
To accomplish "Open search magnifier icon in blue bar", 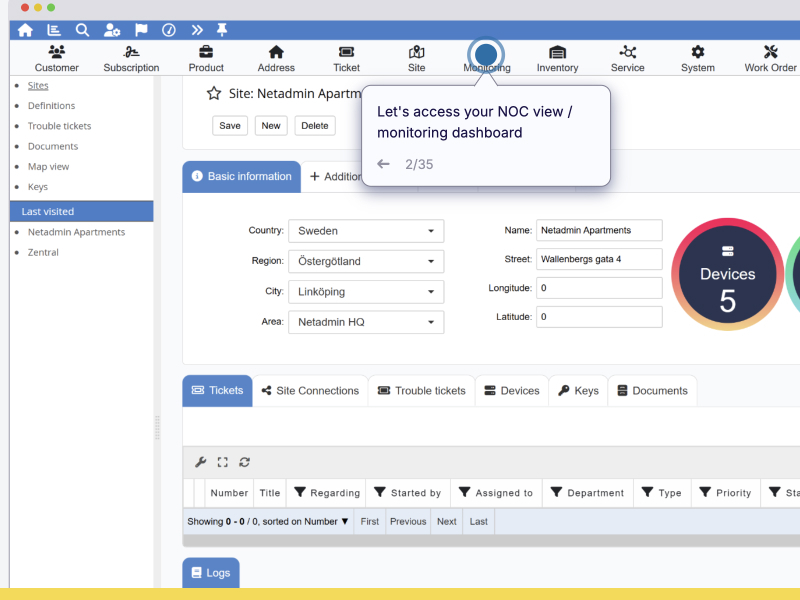I will 82,30.
